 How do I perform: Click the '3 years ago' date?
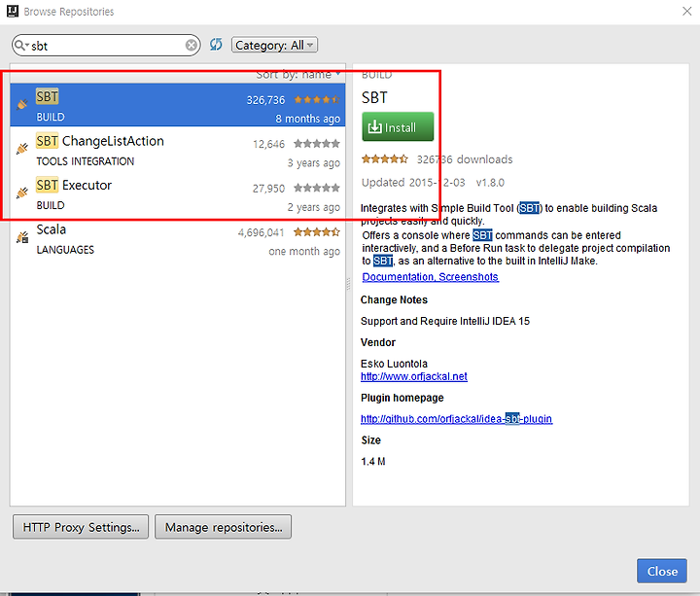pos(313,163)
